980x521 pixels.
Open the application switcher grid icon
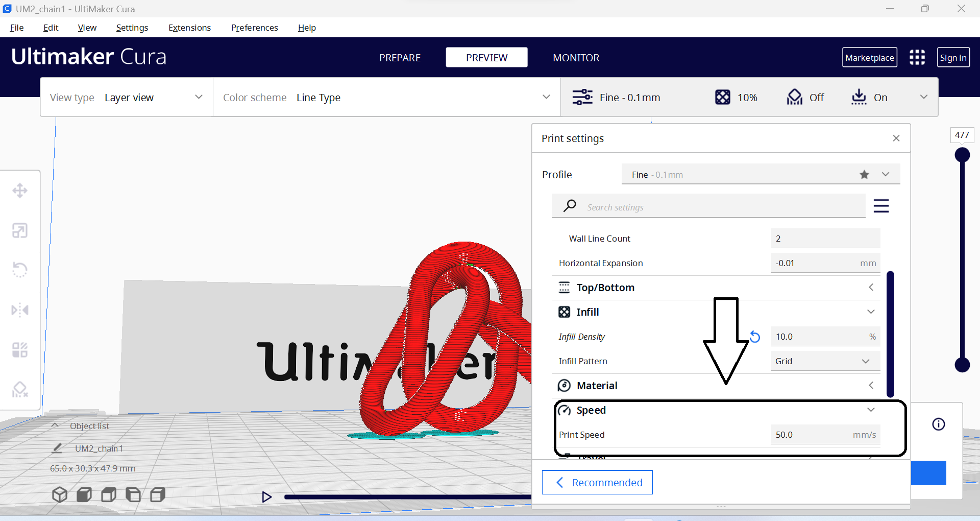[917, 57]
